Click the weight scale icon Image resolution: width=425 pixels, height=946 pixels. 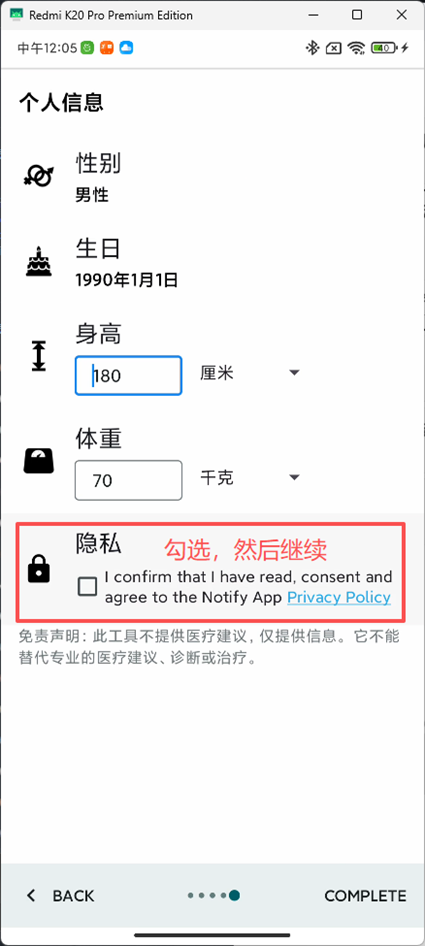39,461
